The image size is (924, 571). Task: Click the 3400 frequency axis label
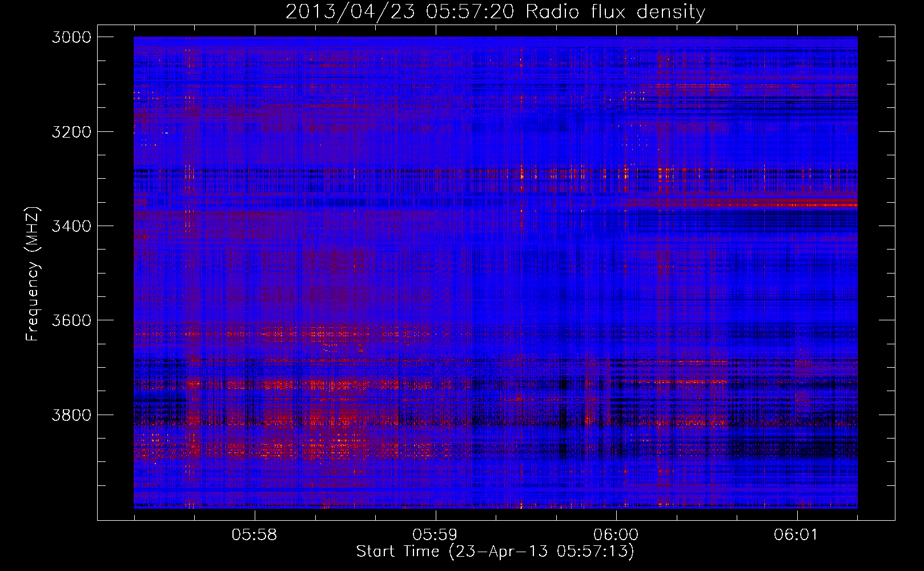tap(71, 226)
